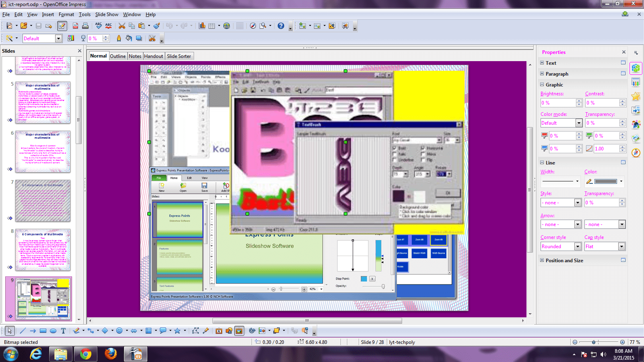
Task: Export the presentation directly as PDF
Action: tap(75, 26)
